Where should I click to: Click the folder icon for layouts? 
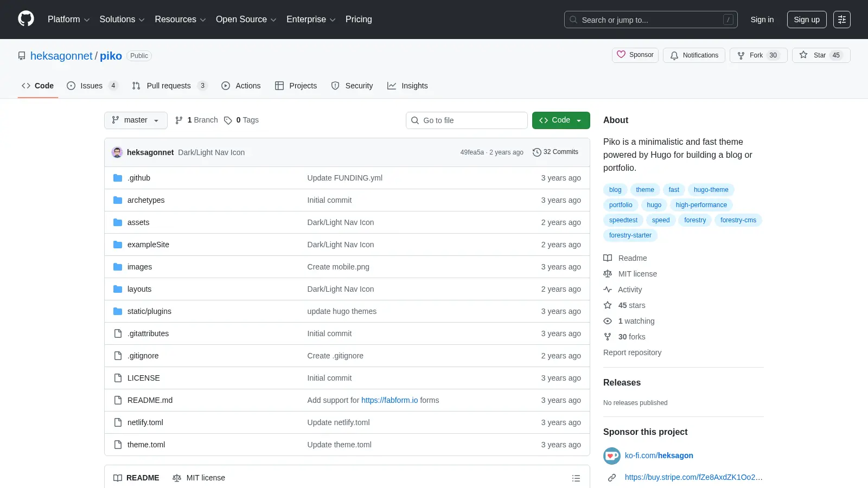click(118, 289)
